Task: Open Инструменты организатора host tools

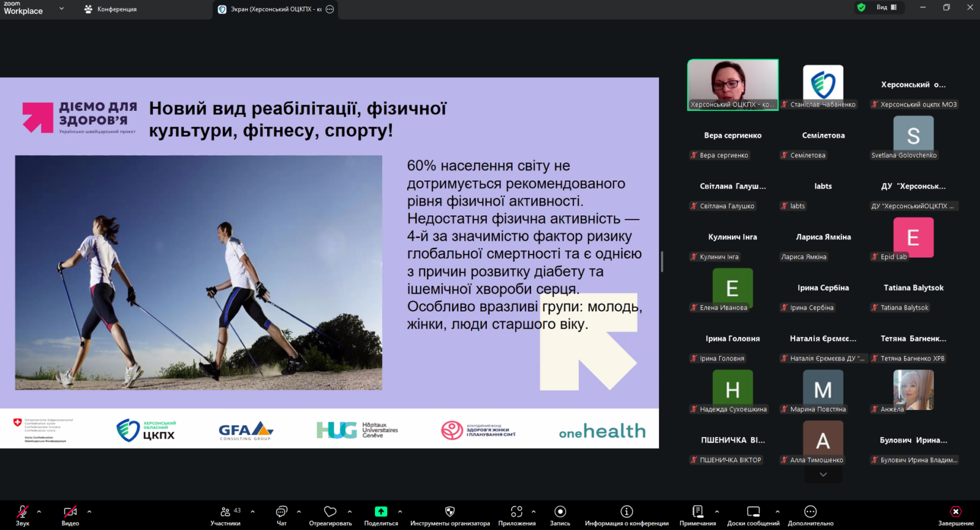Action: 450,512
